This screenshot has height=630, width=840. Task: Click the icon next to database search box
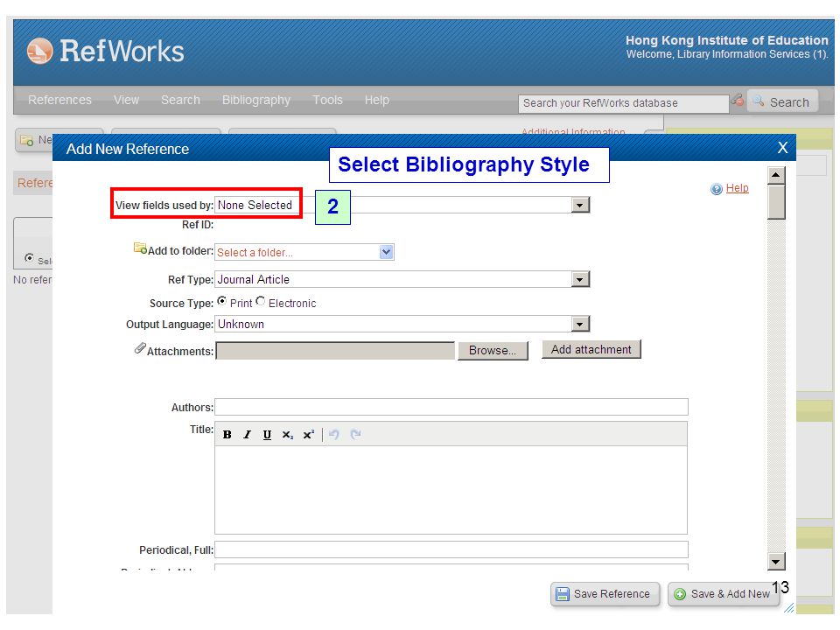(738, 100)
